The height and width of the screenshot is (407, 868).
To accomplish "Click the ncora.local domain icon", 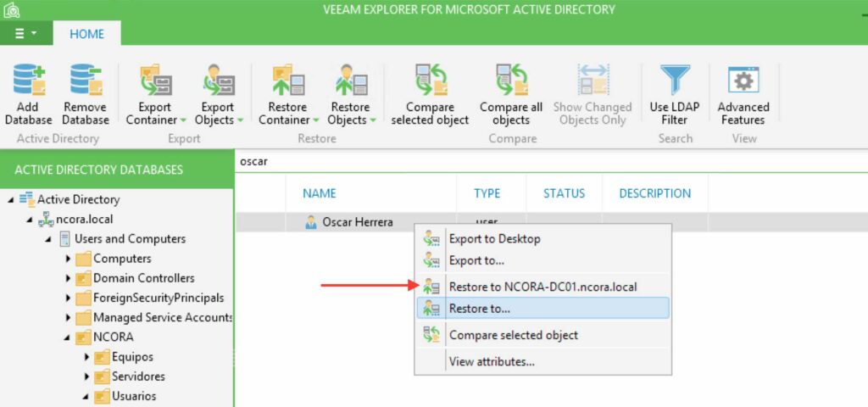I will coord(46,220).
